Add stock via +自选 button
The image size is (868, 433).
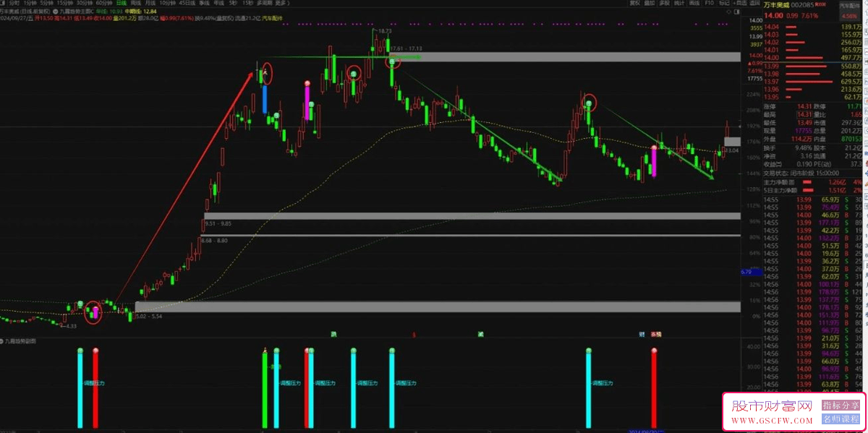click(x=740, y=4)
